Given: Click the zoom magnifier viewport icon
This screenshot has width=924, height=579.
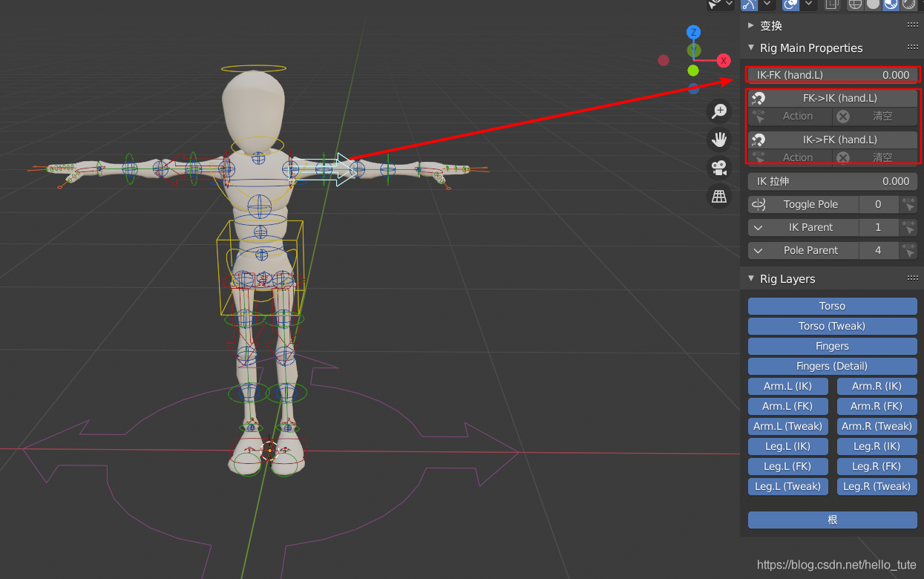Looking at the screenshot, I should [x=719, y=111].
